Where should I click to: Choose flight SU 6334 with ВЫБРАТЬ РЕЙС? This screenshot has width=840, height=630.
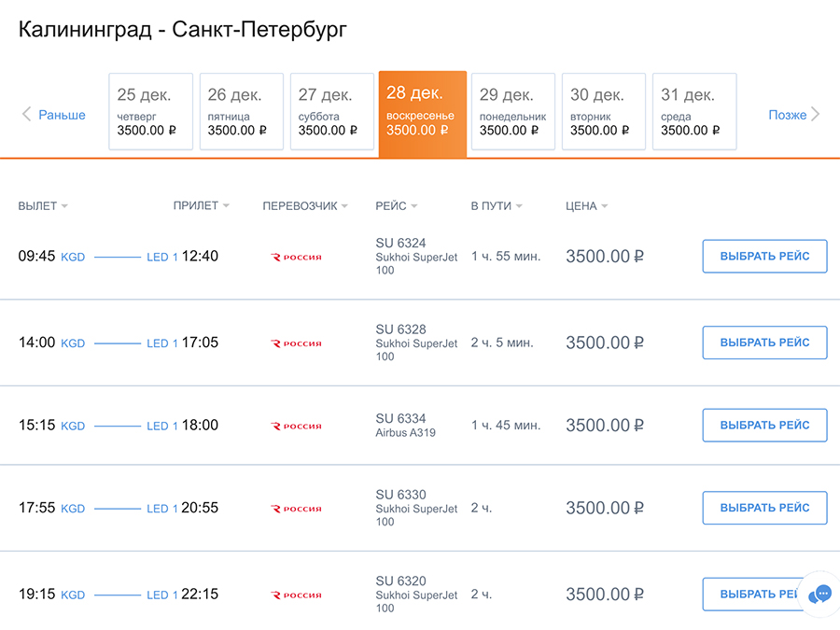tap(764, 425)
